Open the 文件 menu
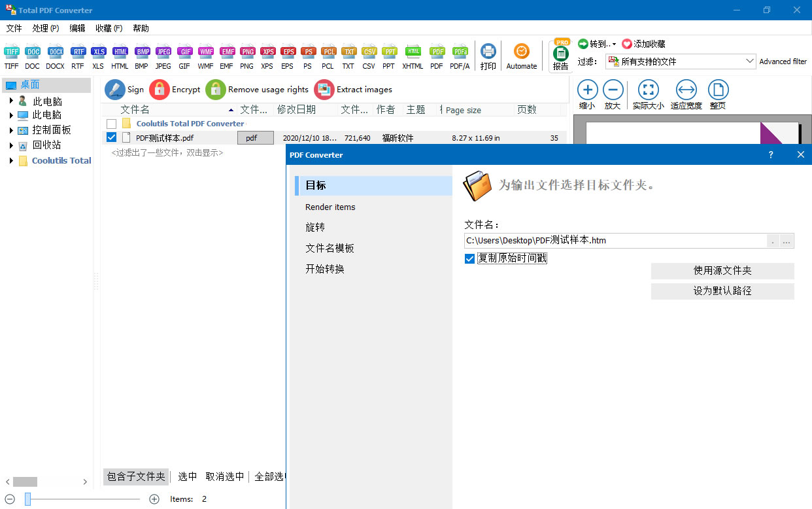The width and height of the screenshot is (812, 509). pos(14,28)
